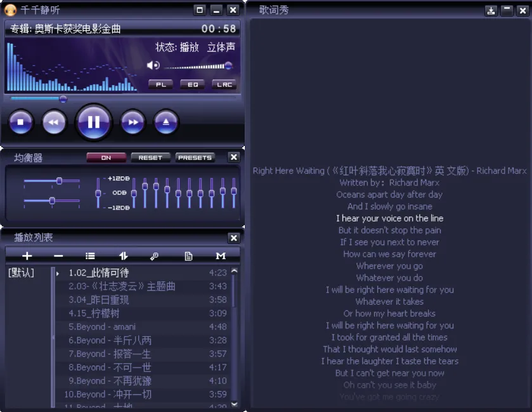Select track 1.02_此情可待
Viewport: 532px width, 412px height.
click(143, 273)
